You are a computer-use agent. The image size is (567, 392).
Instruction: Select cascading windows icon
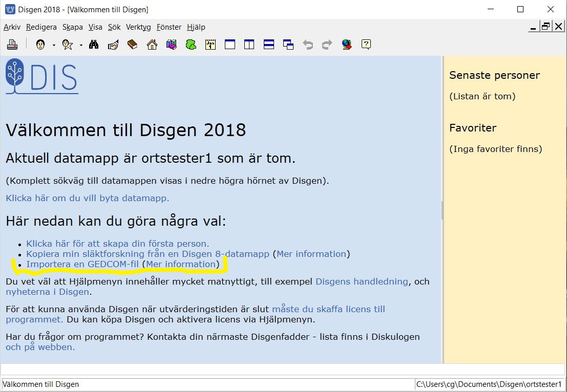pyautogui.click(x=288, y=45)
